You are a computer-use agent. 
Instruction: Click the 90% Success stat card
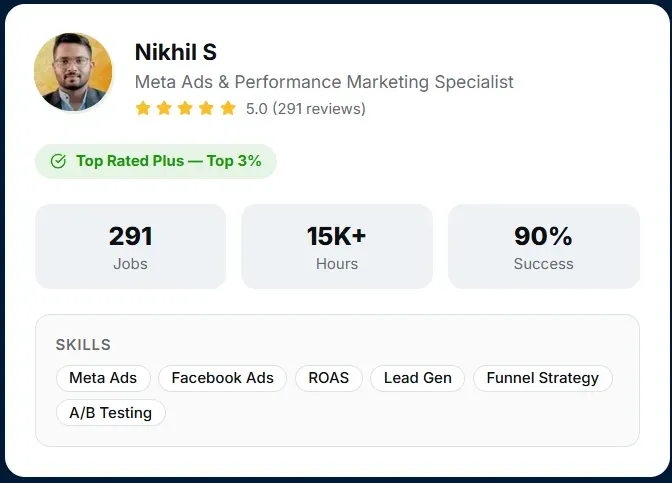(544, 246)
